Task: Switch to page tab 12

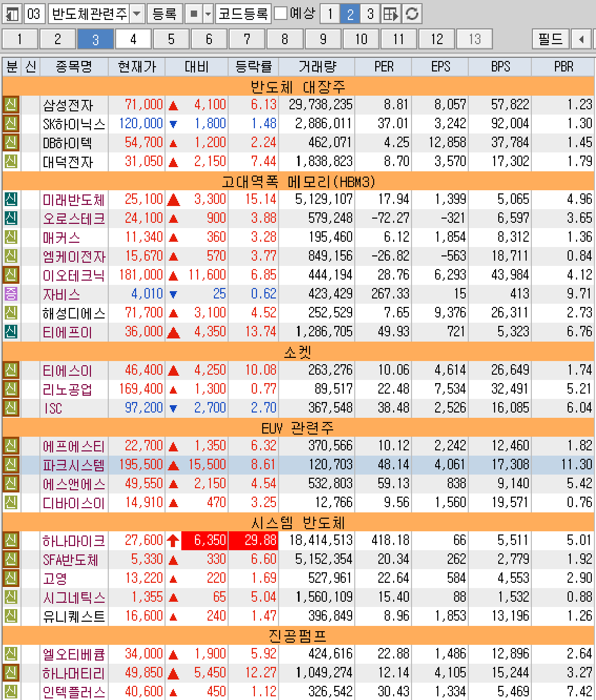Action: (x=437, y=39)
